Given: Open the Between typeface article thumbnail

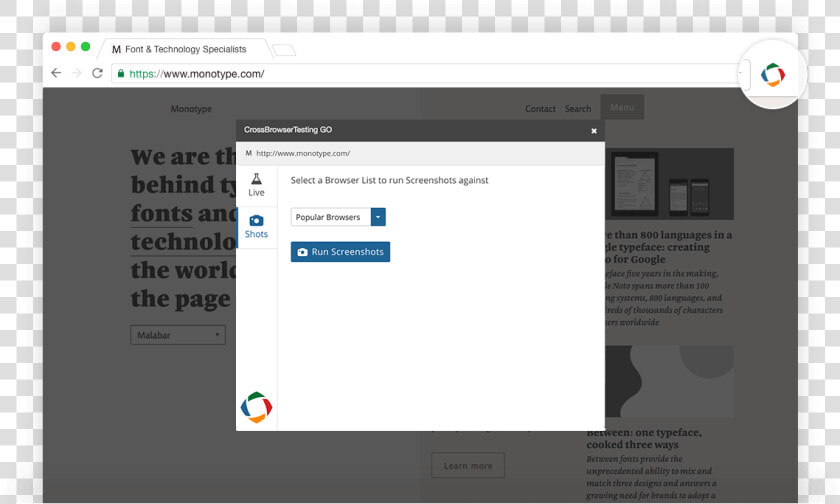Looking at the screenshot, I should point(669,381).
